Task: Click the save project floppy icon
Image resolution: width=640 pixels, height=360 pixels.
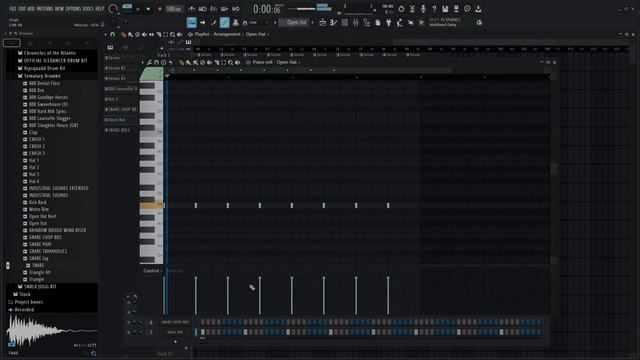Action: point(445,9)
